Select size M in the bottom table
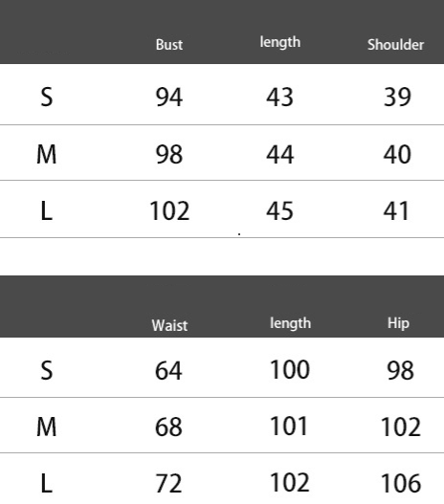 47,427
